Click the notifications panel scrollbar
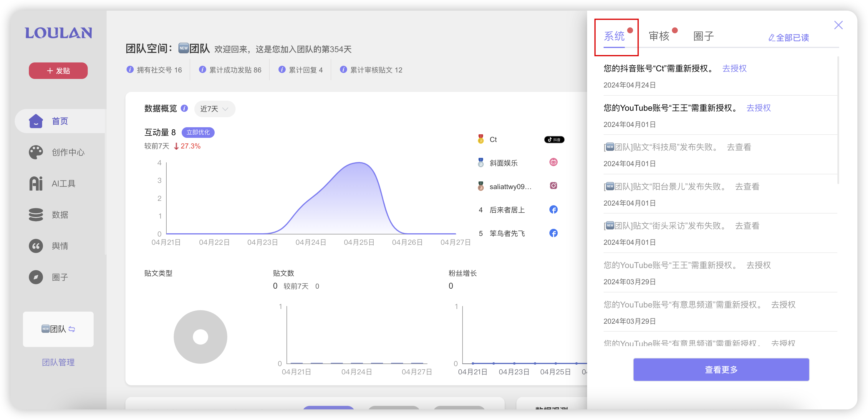This screenshot has width=868, height=420. tap(838, 120)
